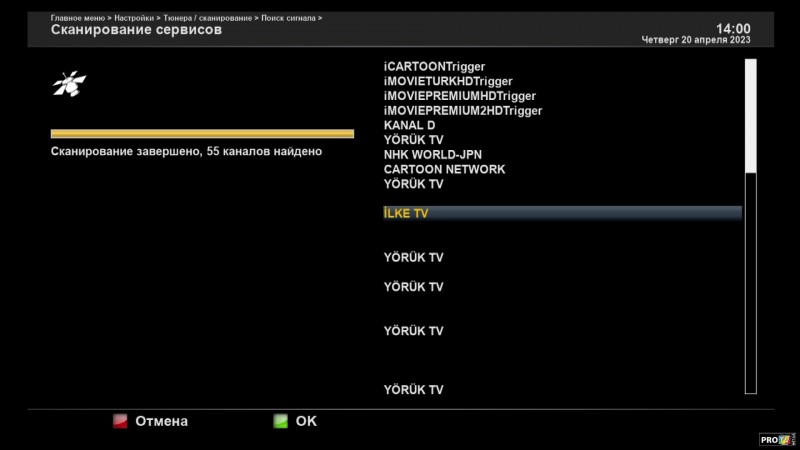
Task: Confirm with the OK label
Action: tap(306, 421)
